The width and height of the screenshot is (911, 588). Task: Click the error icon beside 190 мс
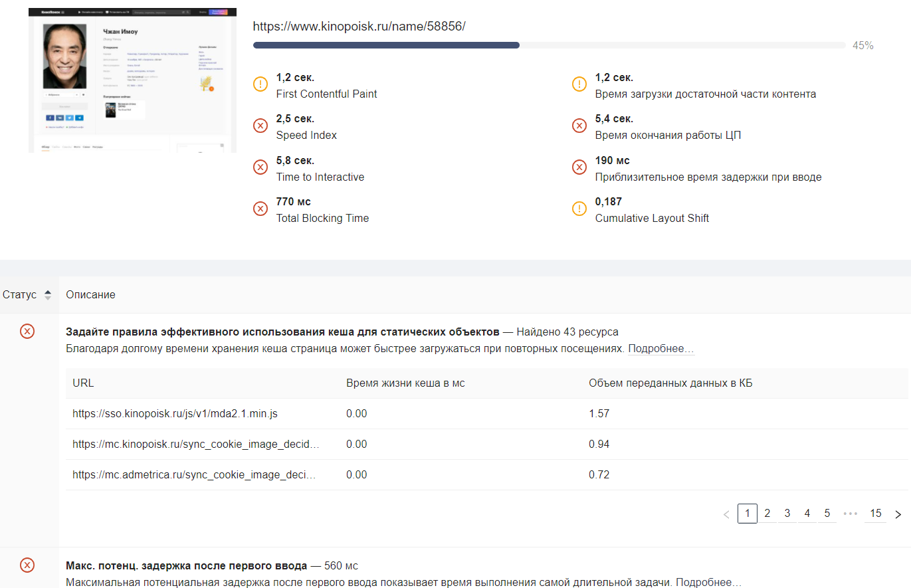click(x=579, y=167)
